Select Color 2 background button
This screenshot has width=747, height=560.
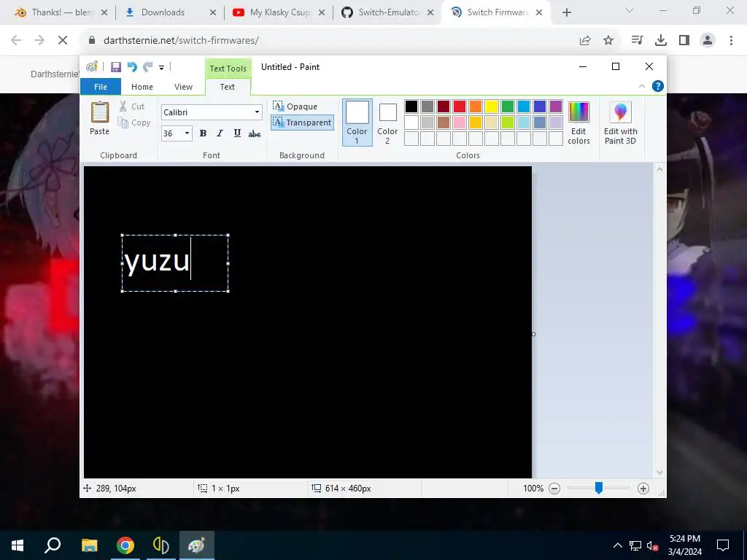[x=387, y=122]
